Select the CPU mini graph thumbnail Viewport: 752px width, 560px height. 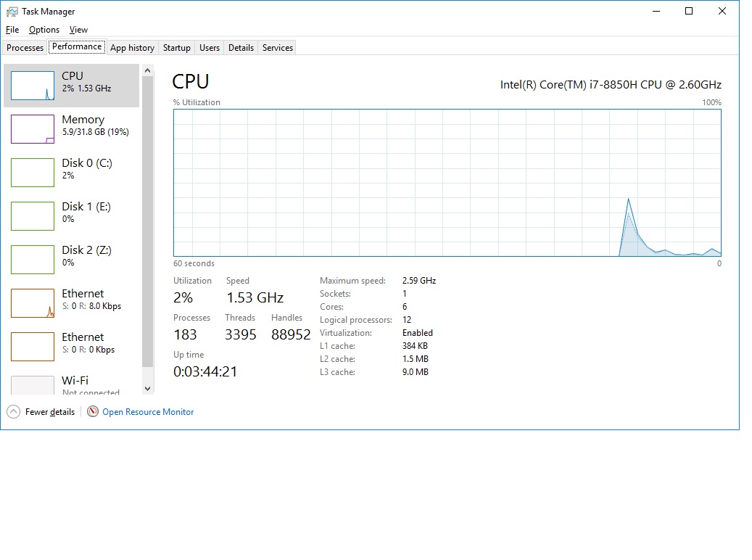coord(33,86)
